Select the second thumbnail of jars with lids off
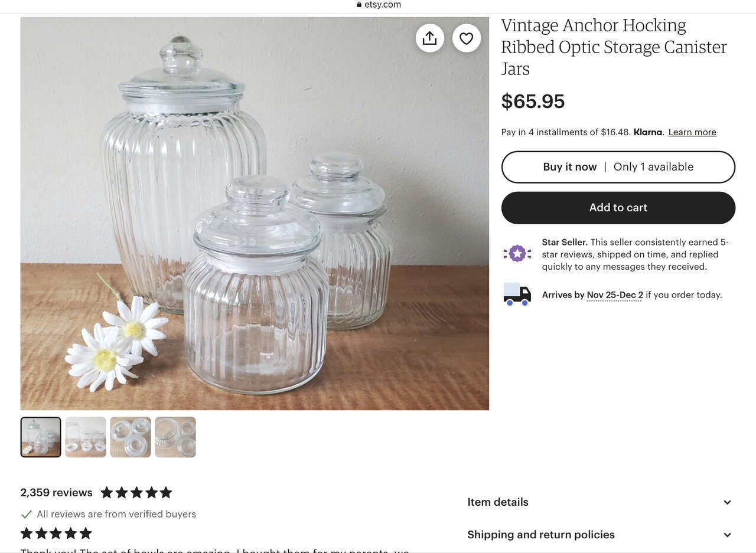 [86, 437]
